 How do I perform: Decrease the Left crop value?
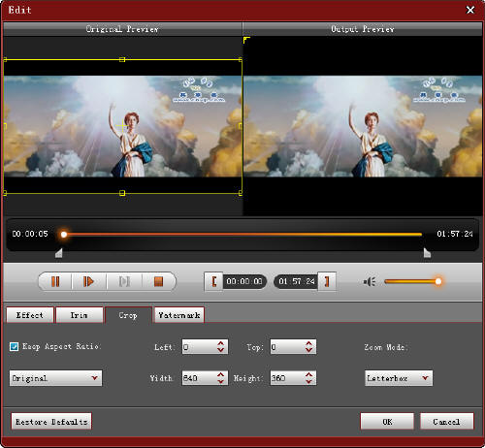tap(221, 350)
